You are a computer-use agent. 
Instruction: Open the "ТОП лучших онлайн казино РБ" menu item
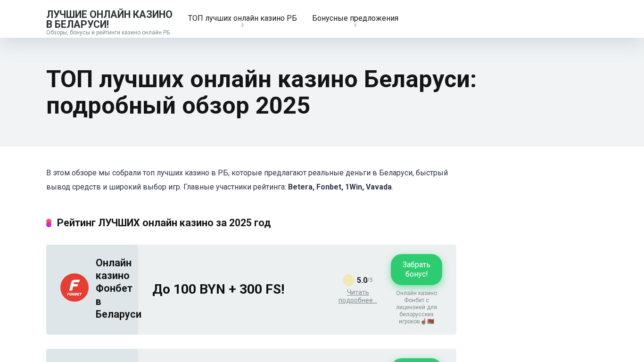click(x=242, y=18)
